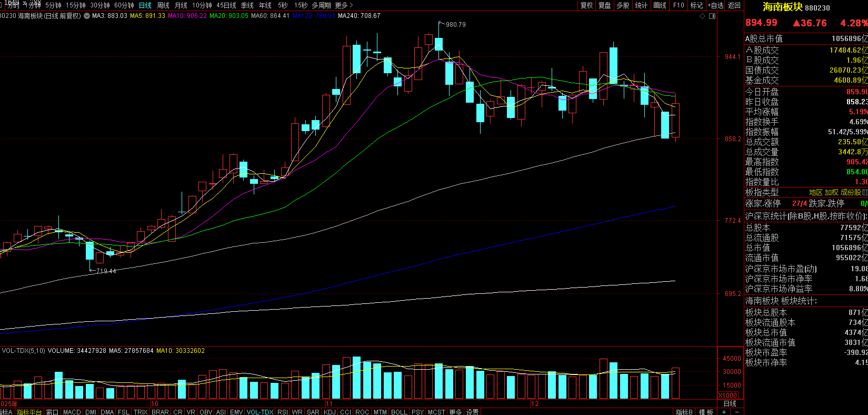Click the 980.79 high price marker

(x=455, y=24)
